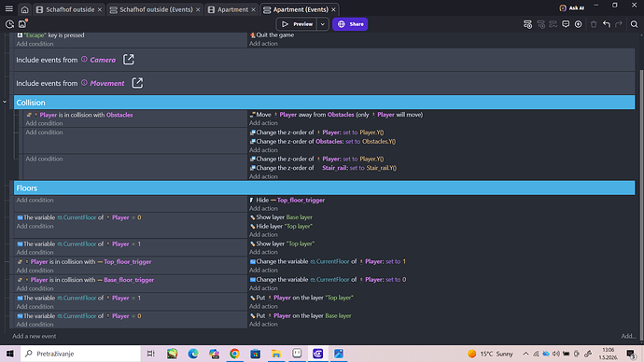Click the circular add-other-event icon
Image resolution: width=644 pixels, height=362 pixels.
(x=579, y=24)
